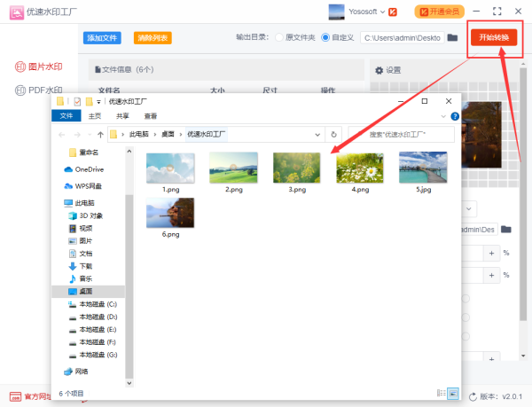This screenshot has height=407, width=532.
Task: Click the 搜索"优速水印工厂" search box
Action: [402, 134]
